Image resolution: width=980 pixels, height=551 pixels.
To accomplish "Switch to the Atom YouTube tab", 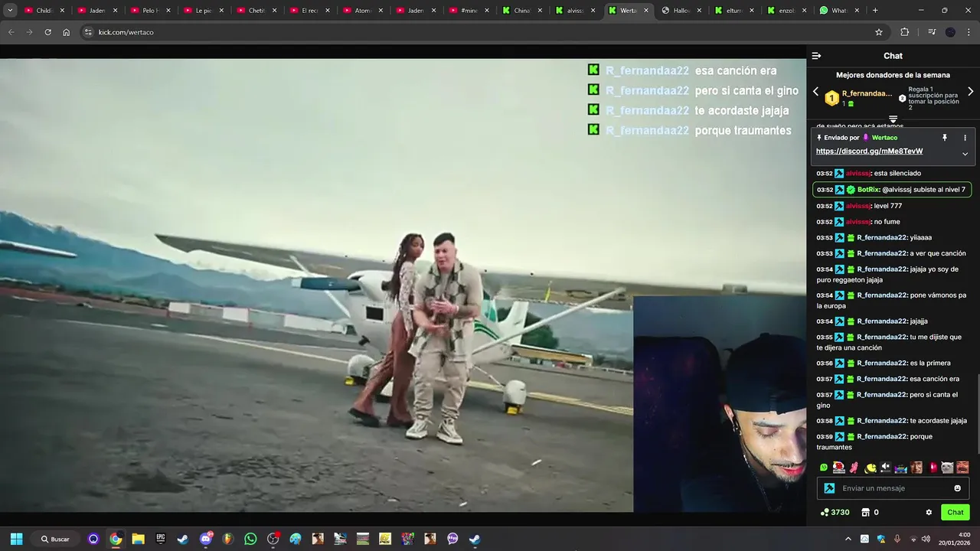I will click(x=362, y=11).
